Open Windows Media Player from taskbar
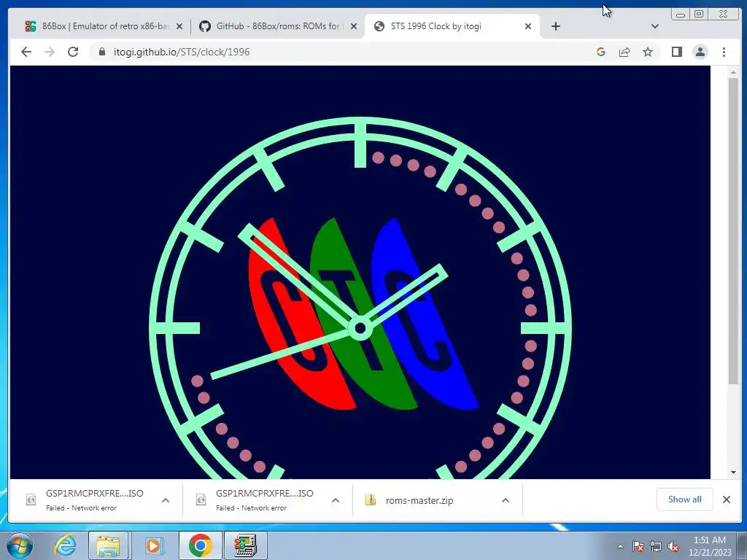 [x=153, y=545]
